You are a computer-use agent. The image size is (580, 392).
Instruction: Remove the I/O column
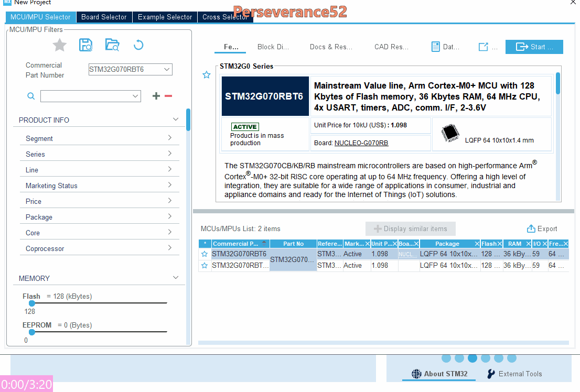pos(544,244)
